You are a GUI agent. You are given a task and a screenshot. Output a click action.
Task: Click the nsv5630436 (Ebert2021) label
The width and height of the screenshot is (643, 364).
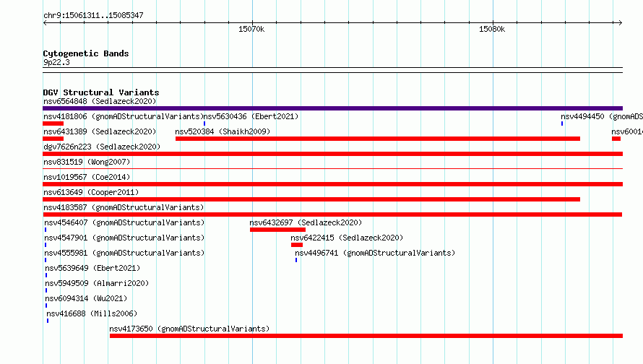coord(251,116)
